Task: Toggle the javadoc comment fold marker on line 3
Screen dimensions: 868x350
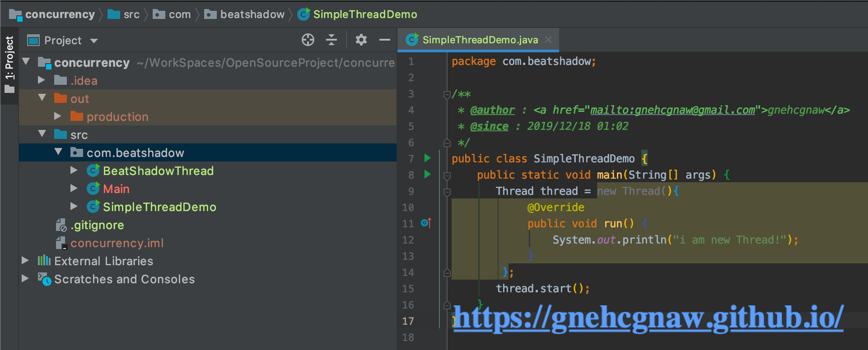Action: coord(447,94)
